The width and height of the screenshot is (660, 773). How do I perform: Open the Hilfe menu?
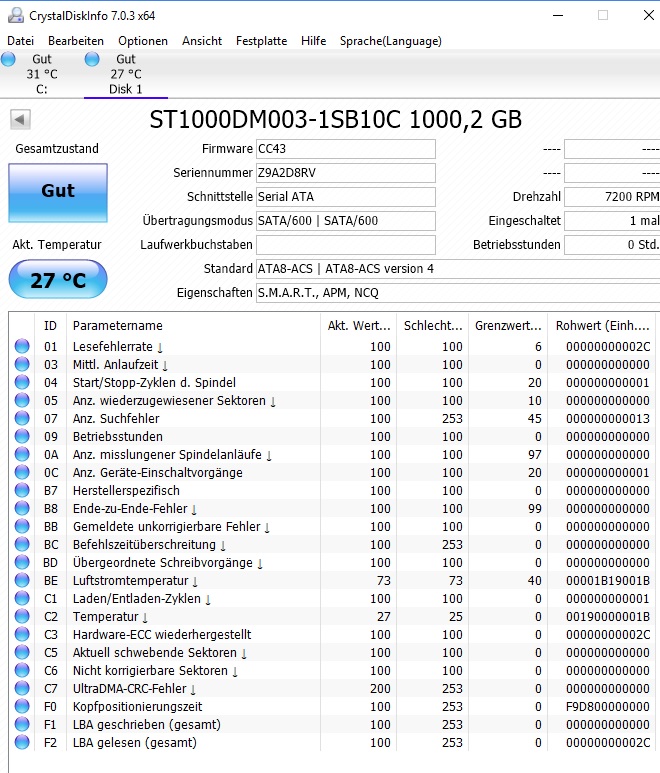point(313,41)
